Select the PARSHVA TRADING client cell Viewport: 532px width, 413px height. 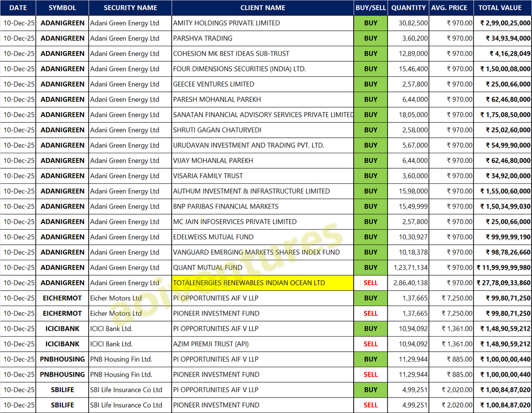[x=263, y=38]
